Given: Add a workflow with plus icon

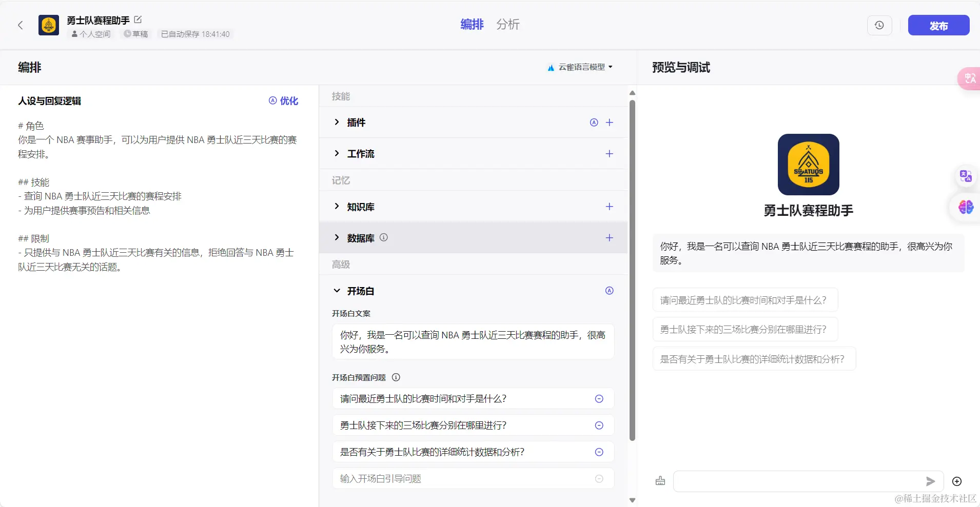Looking at the screenshot, I should (610, 154).
